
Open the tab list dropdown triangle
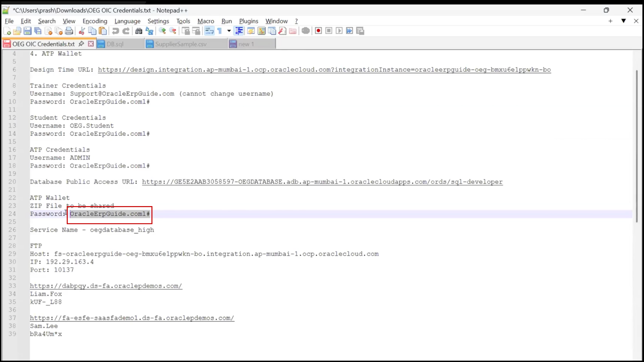(624, 21)
